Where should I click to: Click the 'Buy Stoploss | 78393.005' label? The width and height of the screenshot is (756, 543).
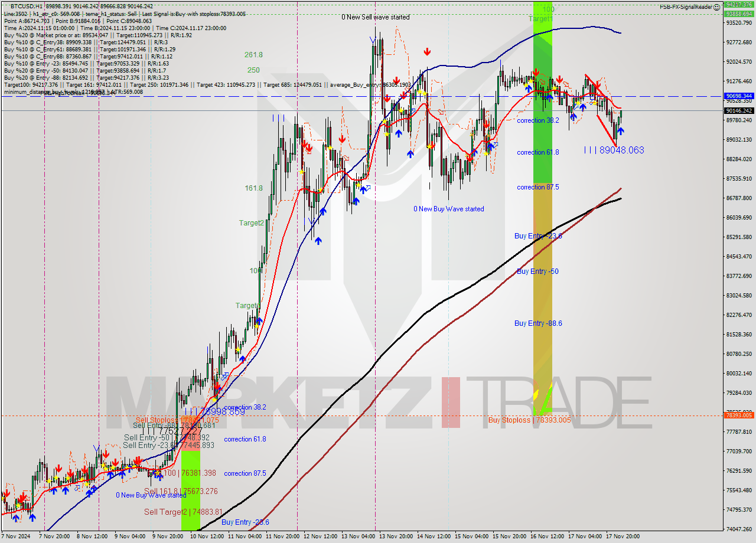click(x=529, y=420)
